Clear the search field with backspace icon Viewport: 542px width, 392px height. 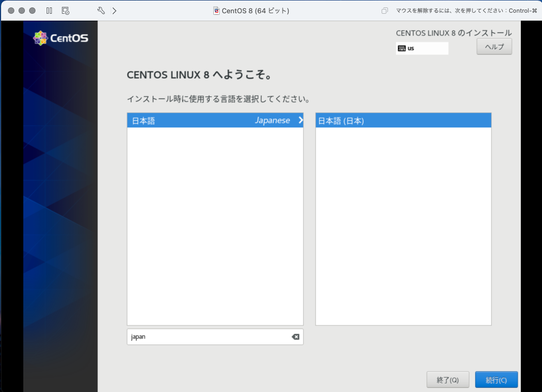tap(295, 336)
